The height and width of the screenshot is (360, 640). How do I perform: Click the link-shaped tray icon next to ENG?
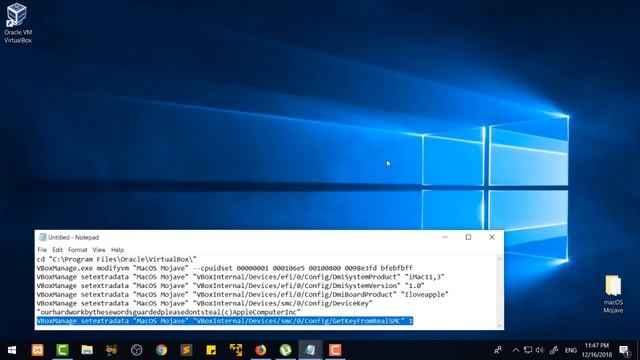pos(554,350)
